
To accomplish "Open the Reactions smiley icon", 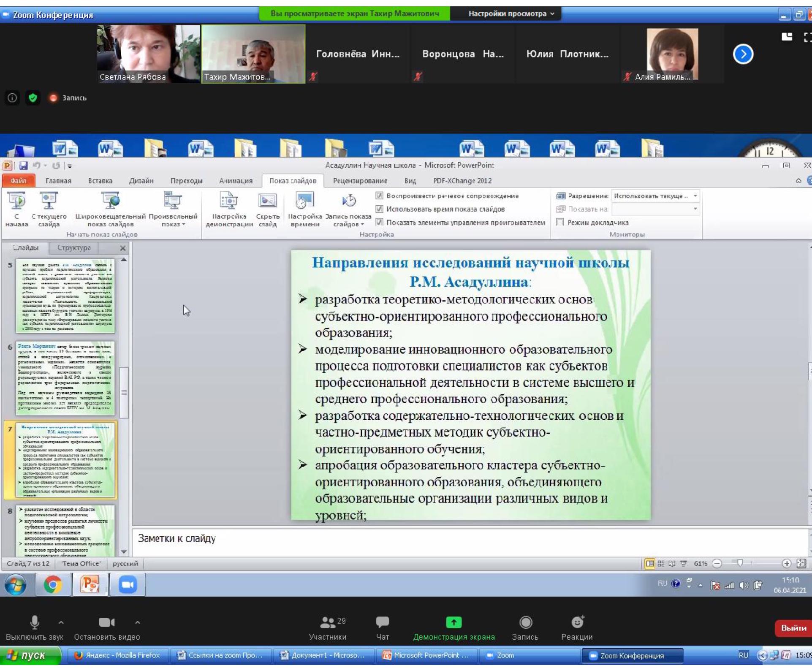I will coord(577,622).
